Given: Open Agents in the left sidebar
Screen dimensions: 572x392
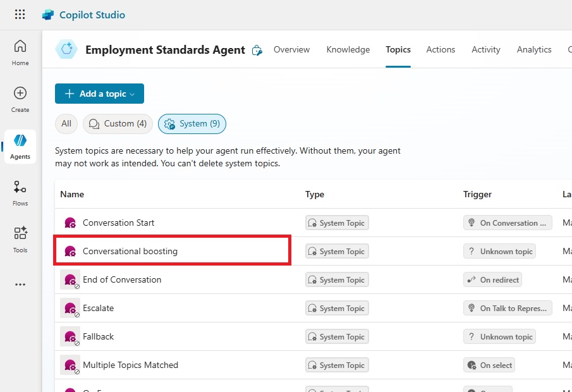Looking at the screenshot, I should (x=20, y=146).
